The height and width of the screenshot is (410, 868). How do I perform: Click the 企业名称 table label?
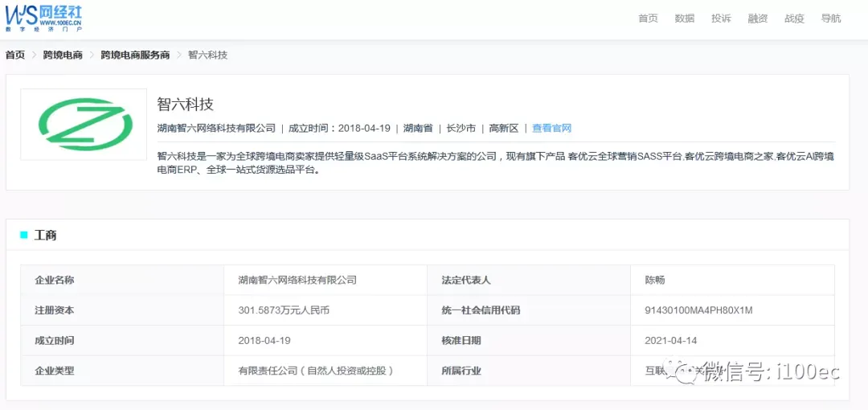click(x=55, y=280)
